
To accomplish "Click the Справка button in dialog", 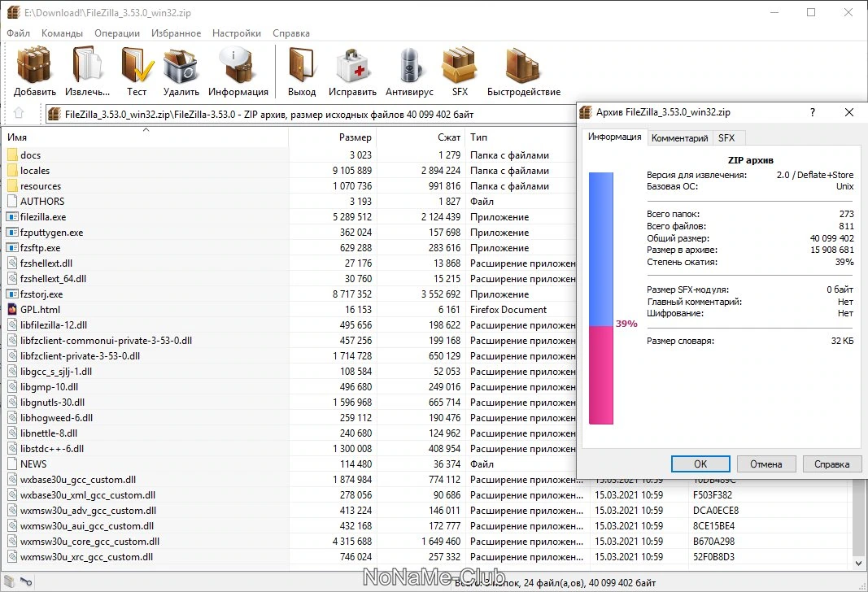I will tap(831, 464).
